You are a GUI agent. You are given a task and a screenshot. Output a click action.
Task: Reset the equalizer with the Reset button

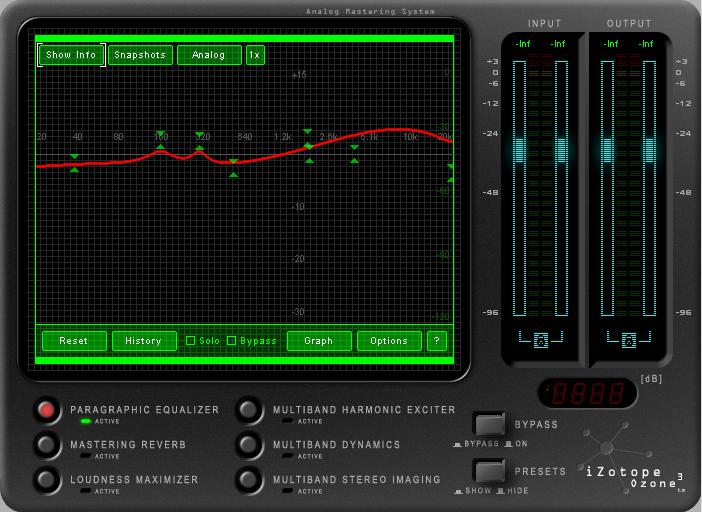74,341
